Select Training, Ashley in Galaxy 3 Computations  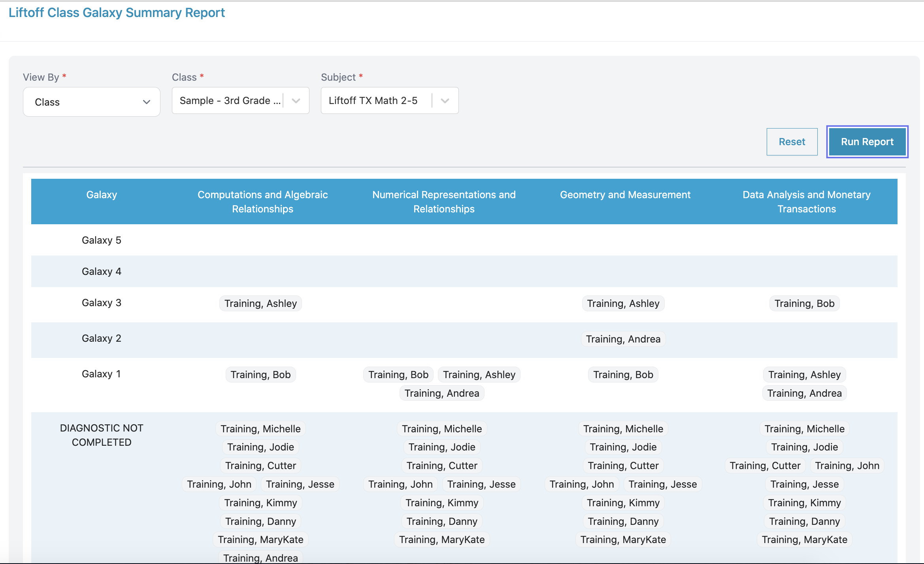click(x=260, y=303)
